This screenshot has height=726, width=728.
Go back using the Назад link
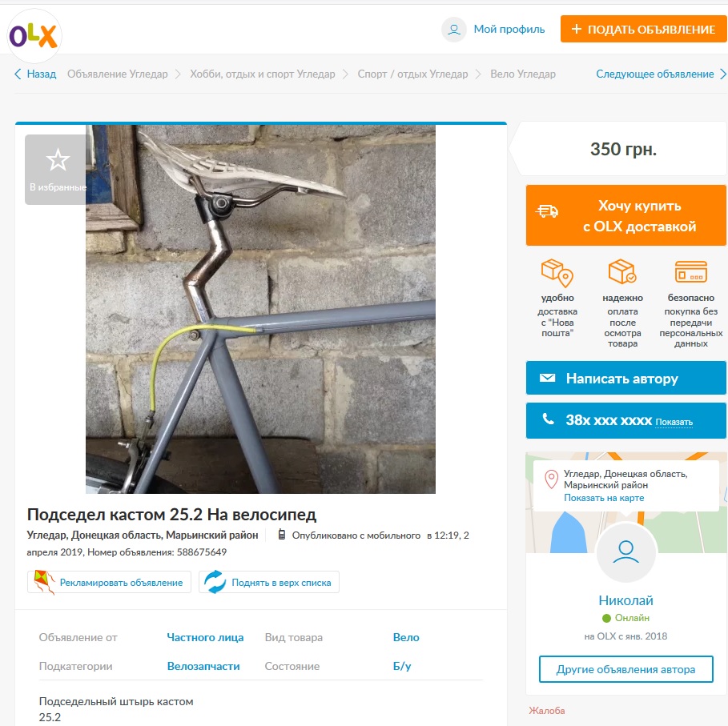(x=35, y=74)
